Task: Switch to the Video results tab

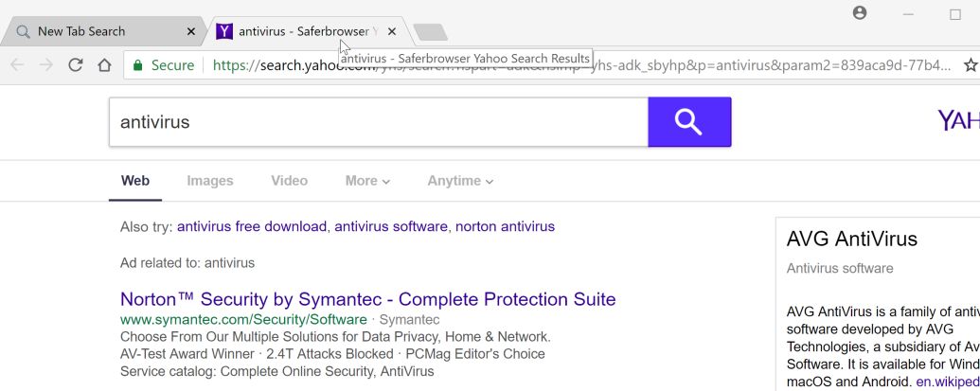Action: (x=289, y=181)
